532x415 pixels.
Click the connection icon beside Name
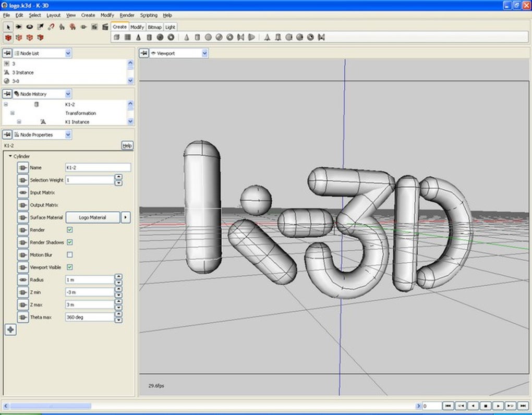click(23, 167)
